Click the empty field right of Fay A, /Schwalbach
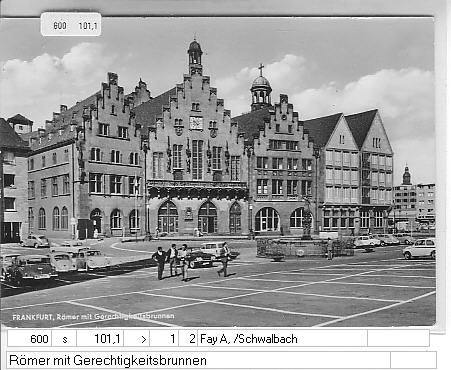The height and width of the screenshot is (370, 451). 398,339
